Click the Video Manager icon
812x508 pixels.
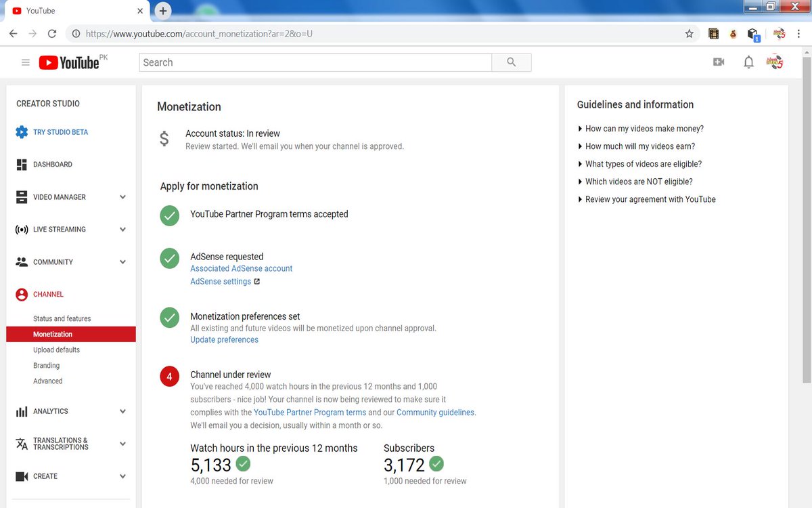click(x=22, y=197)
